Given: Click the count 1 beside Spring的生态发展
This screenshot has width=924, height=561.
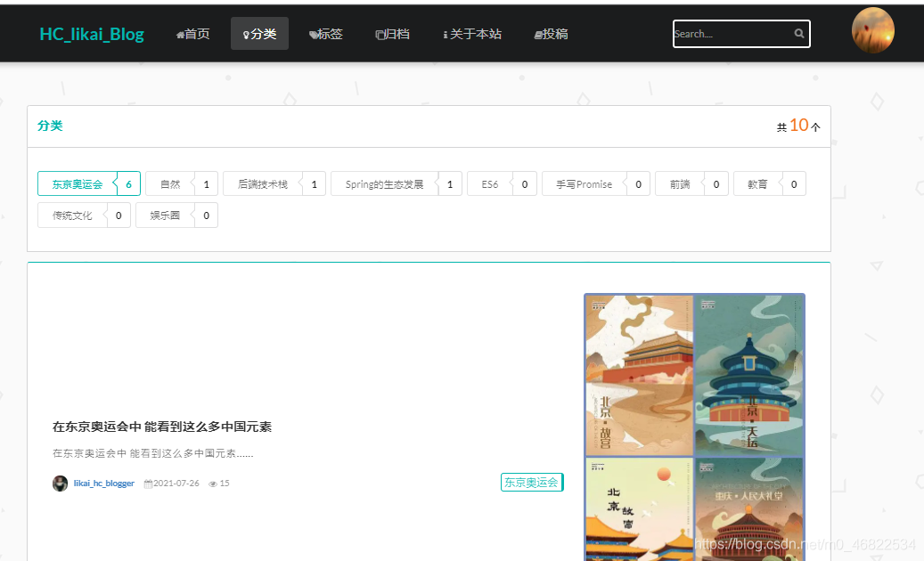Looking at the screenshot, I should 450,183.
